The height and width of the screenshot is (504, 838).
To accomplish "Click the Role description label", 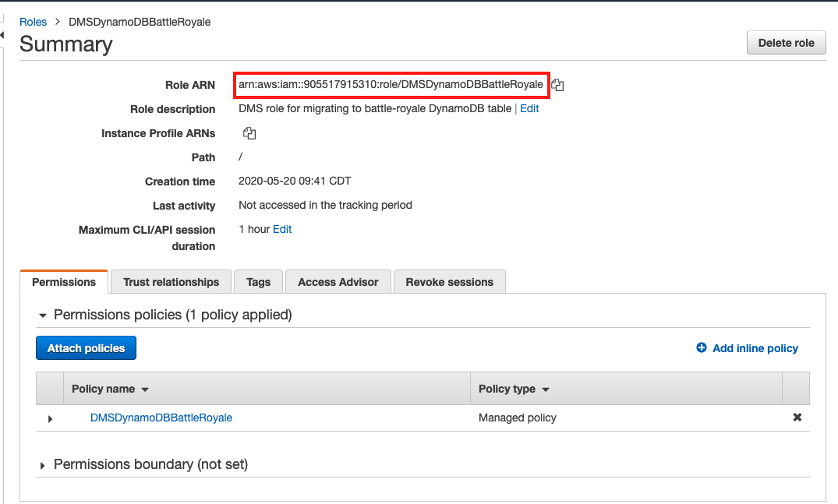I will click(172, 109).
